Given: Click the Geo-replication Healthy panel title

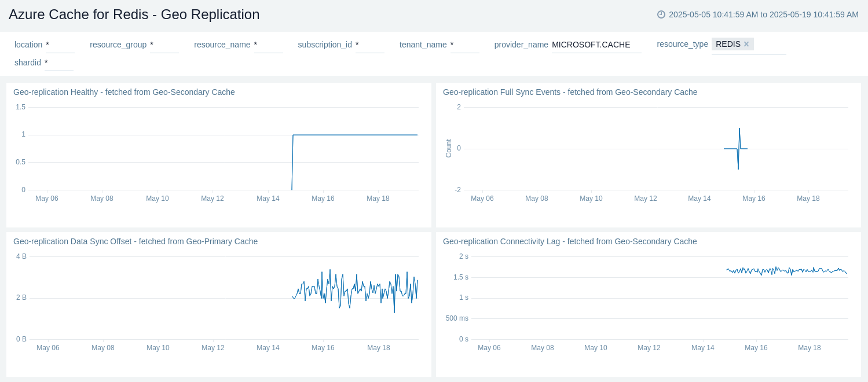Looking at the screenshot, I should click(x=124, y=92).
